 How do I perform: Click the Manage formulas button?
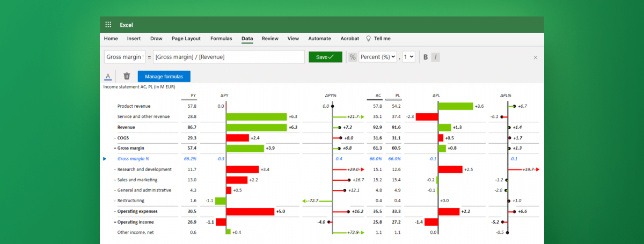(x=164, y=76)
